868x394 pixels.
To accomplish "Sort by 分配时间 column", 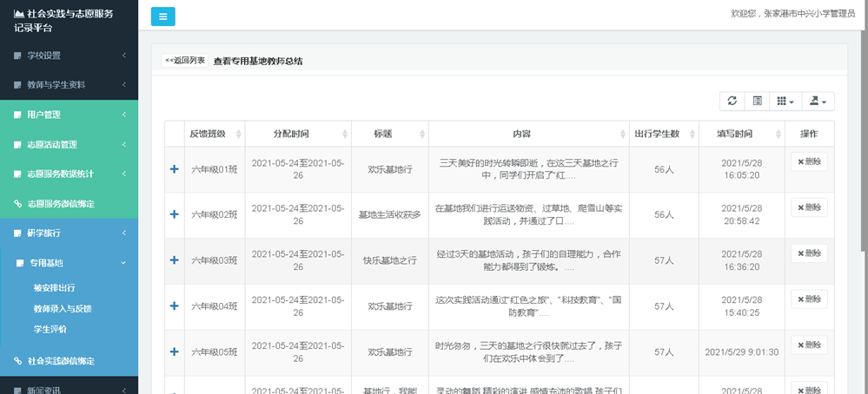I will (298, 134).
